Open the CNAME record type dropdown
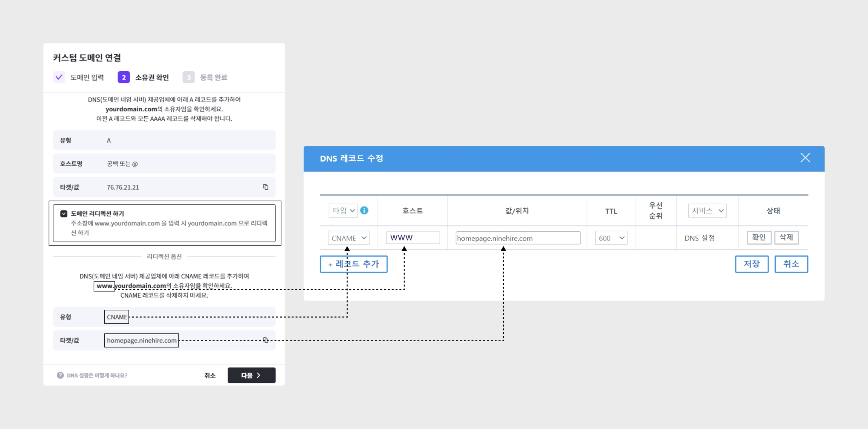The height and width of the screenshot is (429, 868). [x=348, y=238]
